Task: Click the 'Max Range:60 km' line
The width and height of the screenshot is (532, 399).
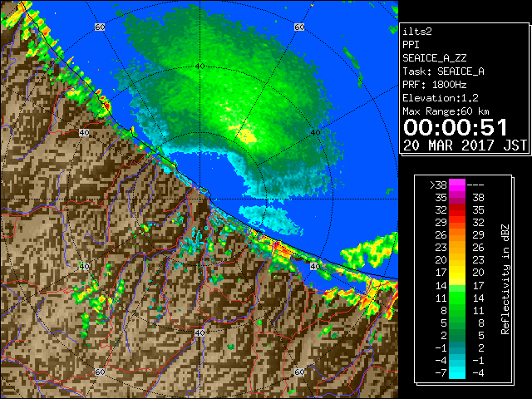Action: tap(446, 111)
